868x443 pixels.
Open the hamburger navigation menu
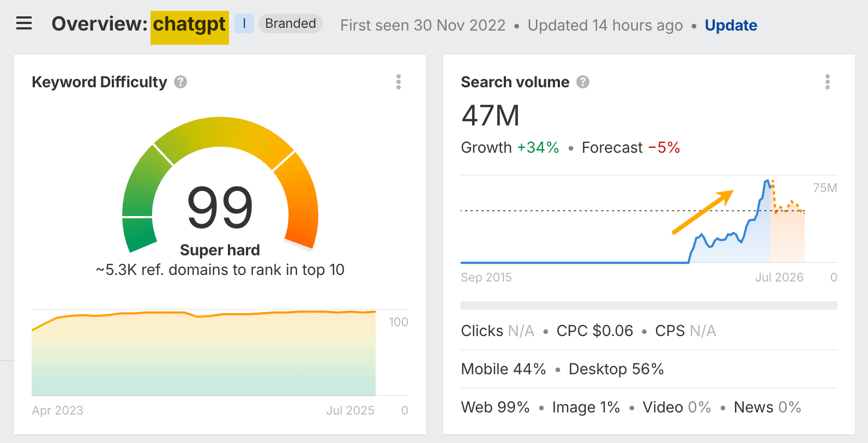click(x=24, y=23)
